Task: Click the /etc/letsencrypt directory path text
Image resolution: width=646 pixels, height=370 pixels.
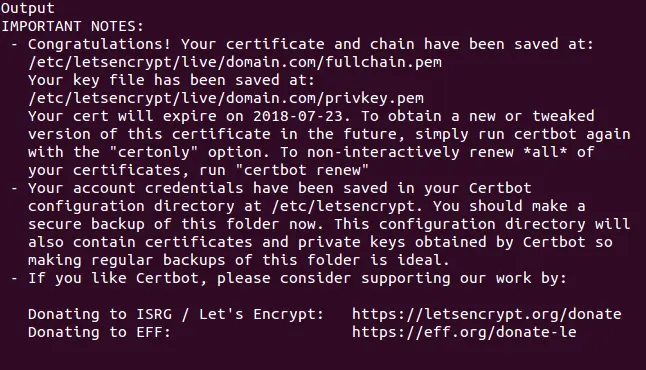Action: [x=344, y=206]
